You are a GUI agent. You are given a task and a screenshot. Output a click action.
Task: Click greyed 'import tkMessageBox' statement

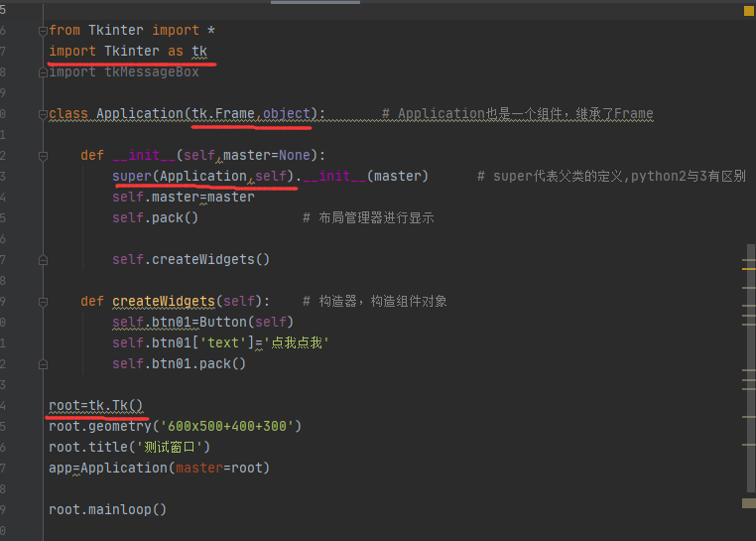124,71
